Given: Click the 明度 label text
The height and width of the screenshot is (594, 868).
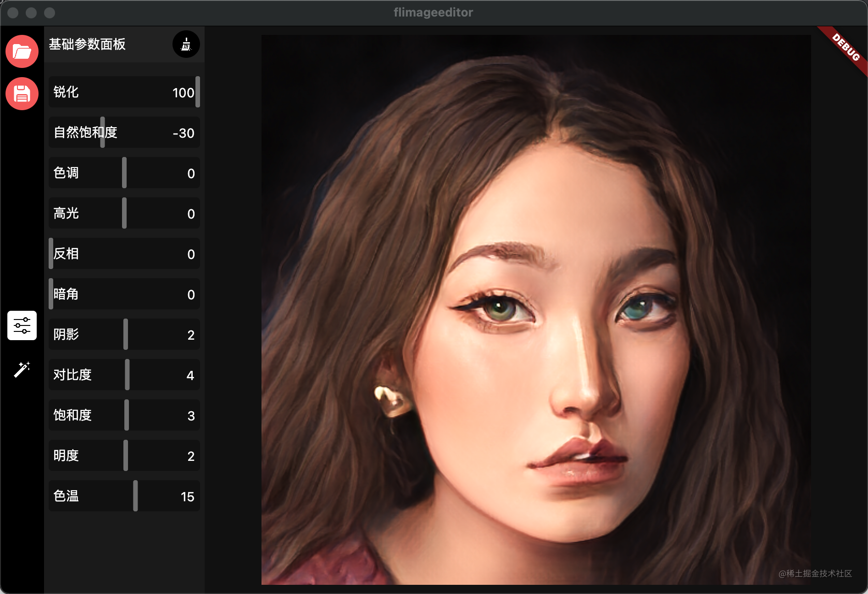Looking at the screenshot, I should 66,455.
